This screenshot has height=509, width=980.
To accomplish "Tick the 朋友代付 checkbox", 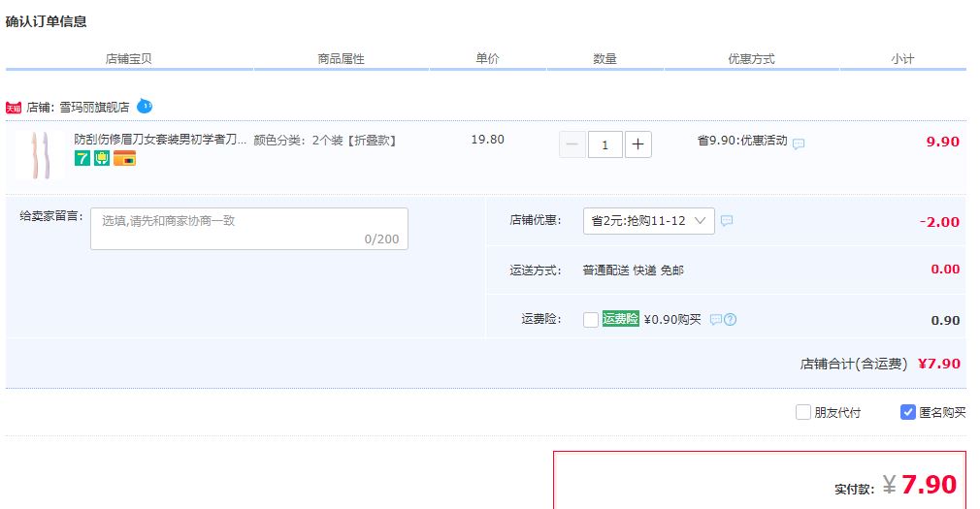I will click(x=803, y=412).
